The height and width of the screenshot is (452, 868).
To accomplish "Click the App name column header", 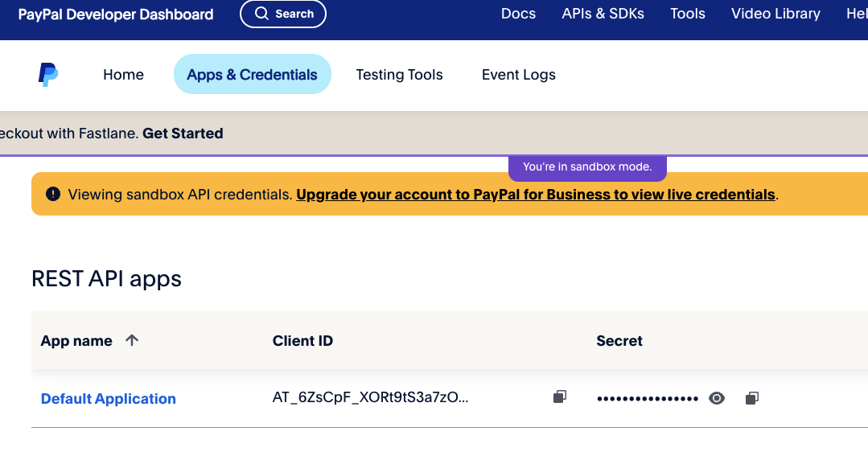I will (76, 341).
